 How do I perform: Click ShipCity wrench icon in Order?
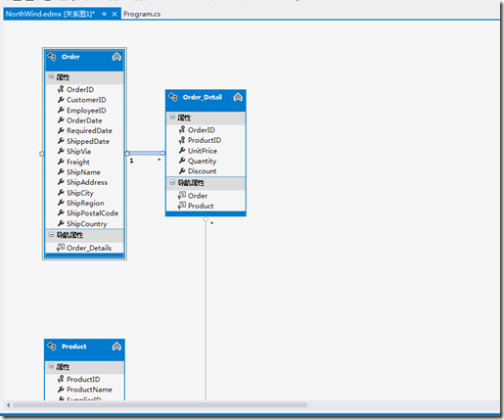61,192
